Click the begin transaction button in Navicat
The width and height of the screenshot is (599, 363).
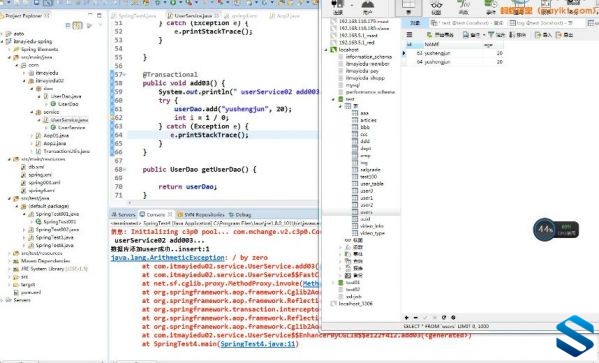tap(440, 35)
